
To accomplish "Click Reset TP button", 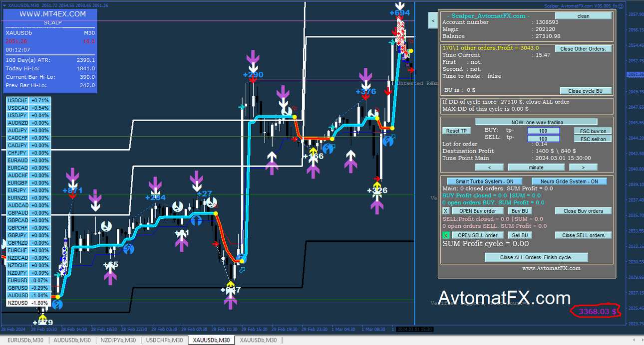I will (x=456, y=131).
